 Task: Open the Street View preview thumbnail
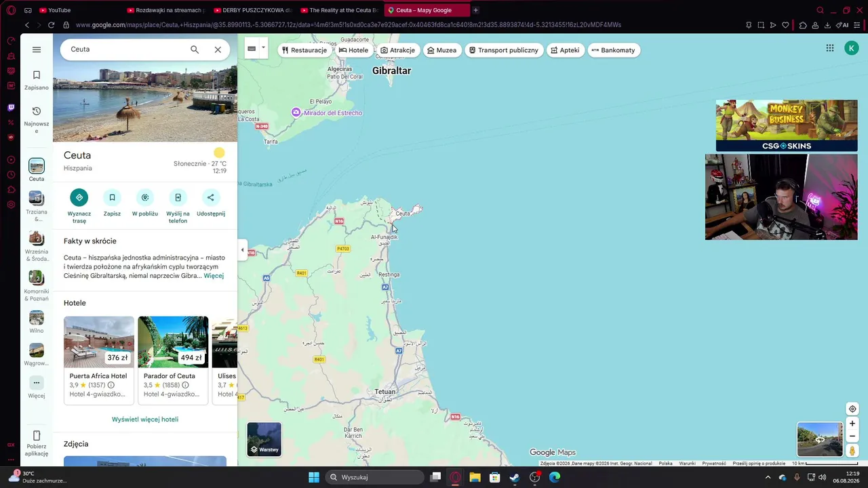(820, 439)
